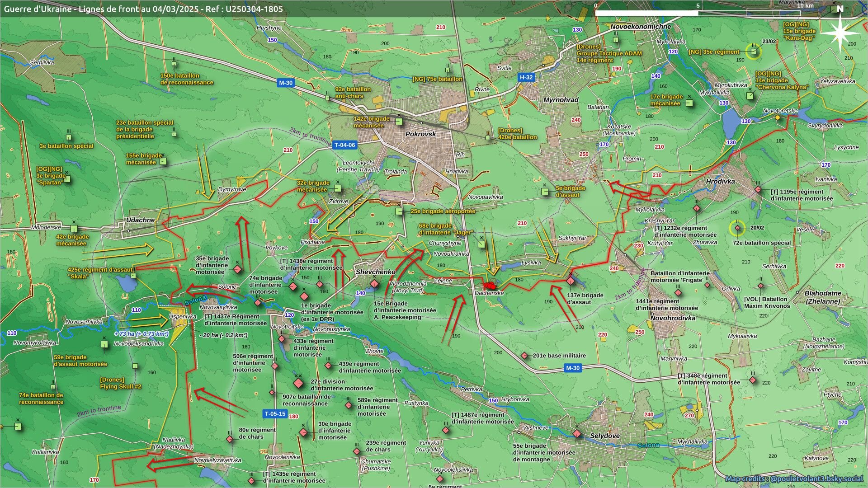Click the scale bar at the top
Viewport: 868px width, 488px height.
coord(698,13)
